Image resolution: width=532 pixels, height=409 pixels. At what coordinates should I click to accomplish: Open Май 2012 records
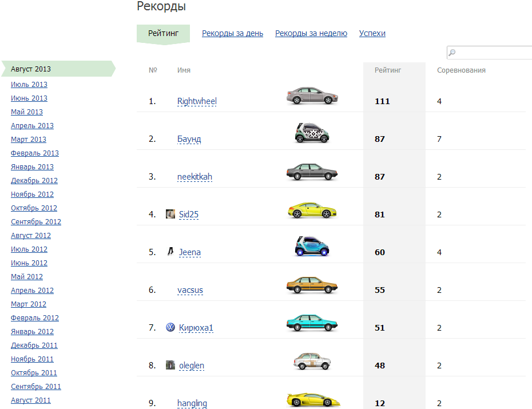coord(27,277)
